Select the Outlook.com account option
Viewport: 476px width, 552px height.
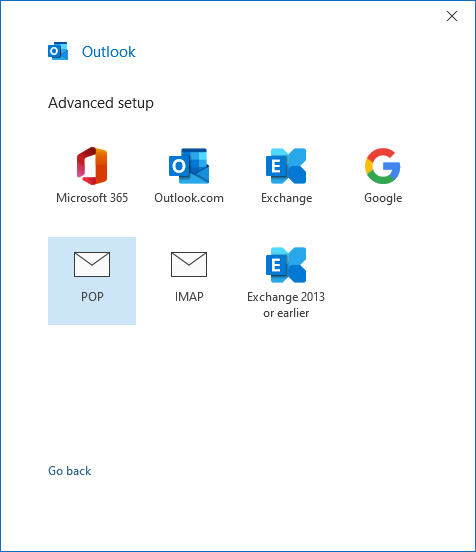click(189, 176)
